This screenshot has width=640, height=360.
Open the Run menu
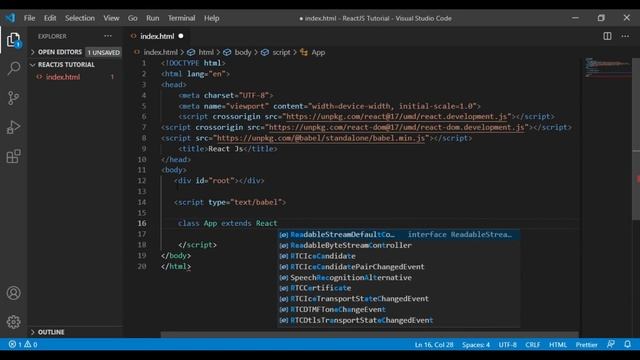click(153, 18)
